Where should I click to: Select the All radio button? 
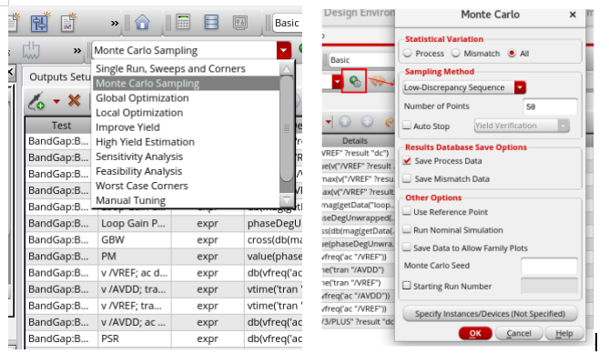512,53
